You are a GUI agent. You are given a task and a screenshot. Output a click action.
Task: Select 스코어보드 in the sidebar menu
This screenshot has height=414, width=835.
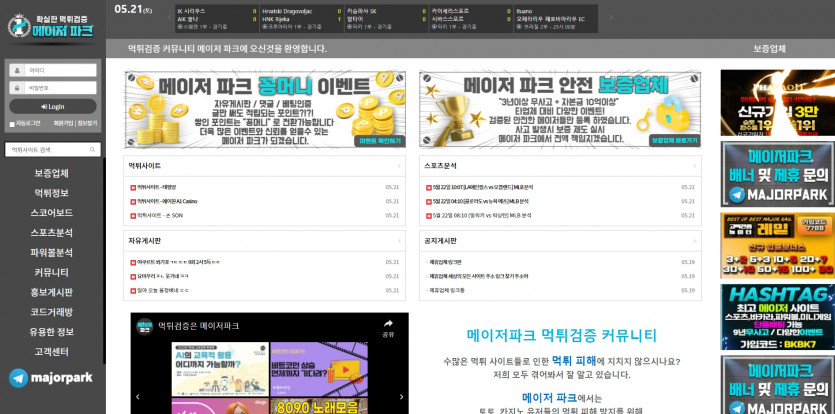click(x=52, y=213)
